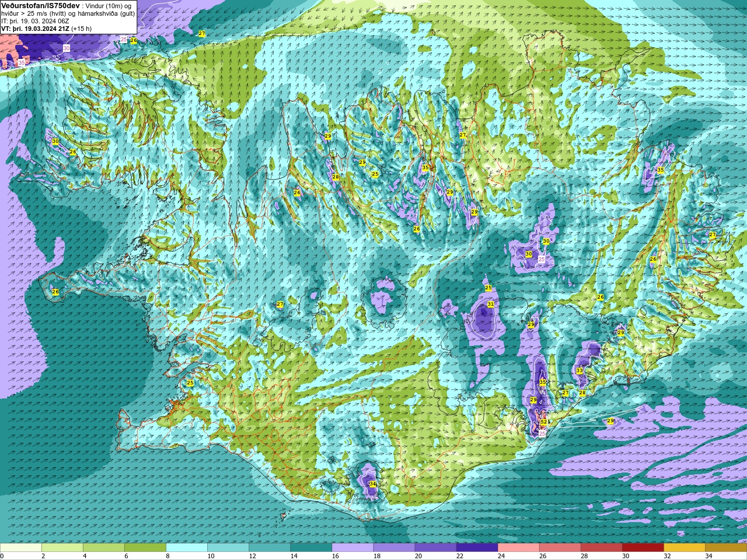The height and width of the screenshot is (560, 747).
Task: Click the 52 gust label on the map
Action: pos(544,422)
